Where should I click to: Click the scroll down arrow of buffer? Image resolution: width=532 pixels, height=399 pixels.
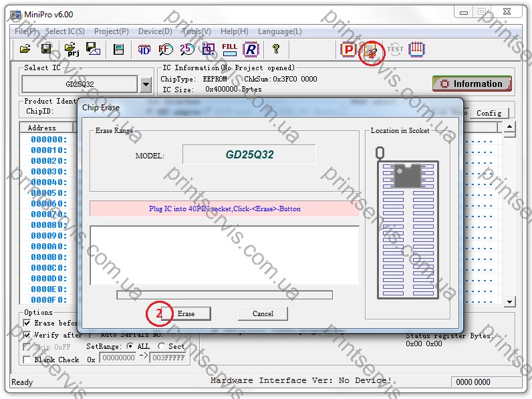coord(509,301)
